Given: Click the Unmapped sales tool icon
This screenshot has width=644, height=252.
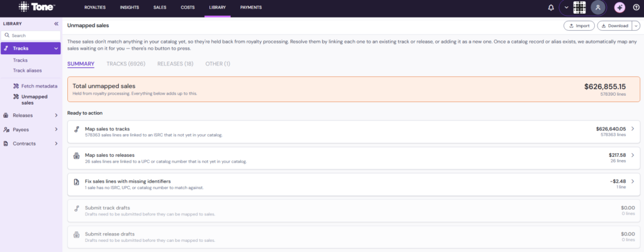Looking at the screenshot, I should tap(16, 97).
